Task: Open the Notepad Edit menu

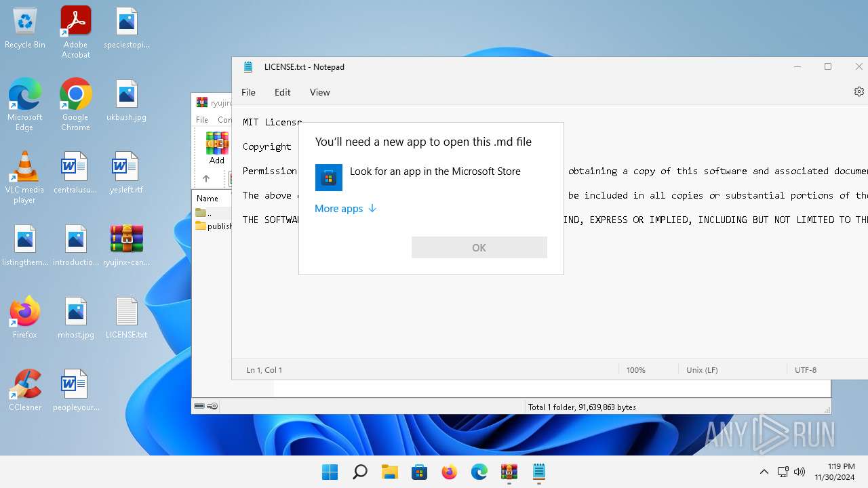Action: click(x=283, y=92)
